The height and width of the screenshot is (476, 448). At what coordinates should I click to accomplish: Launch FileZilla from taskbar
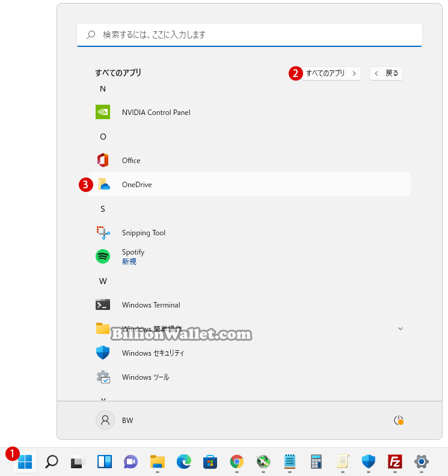[395, 462]
